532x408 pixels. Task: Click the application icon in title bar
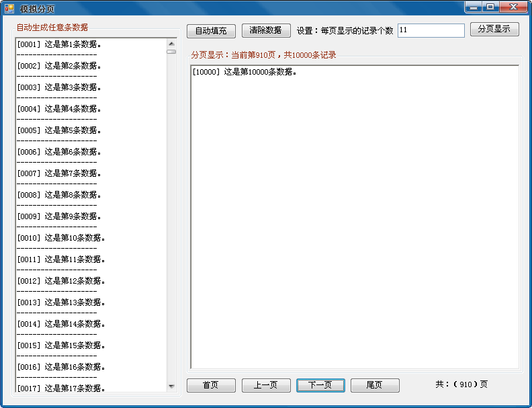(x=9, y=9)
